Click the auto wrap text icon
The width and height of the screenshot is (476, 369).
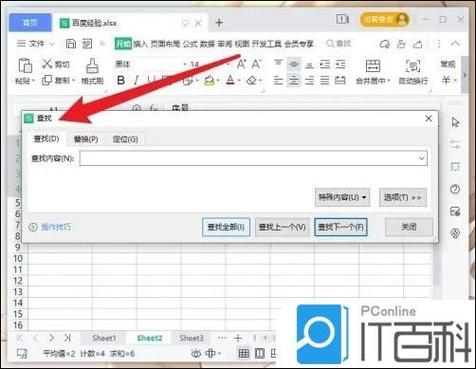(x=413, y=66)
